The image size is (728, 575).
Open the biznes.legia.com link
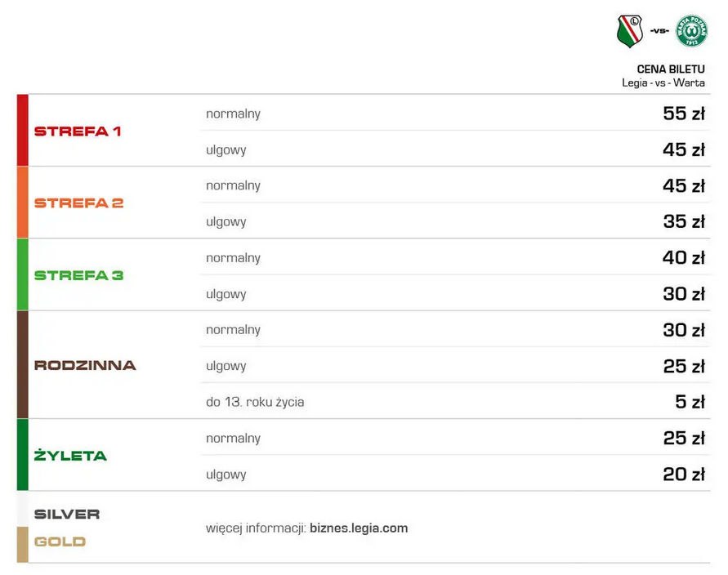359,528
